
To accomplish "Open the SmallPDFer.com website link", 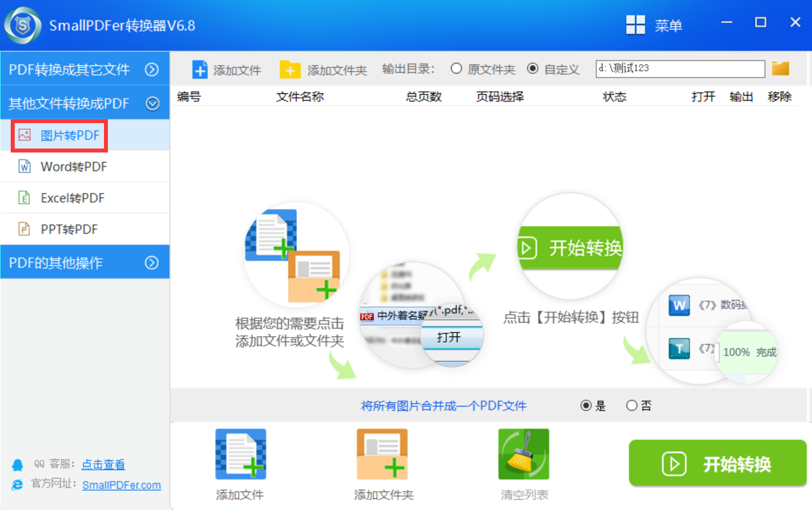I will 121,485.
